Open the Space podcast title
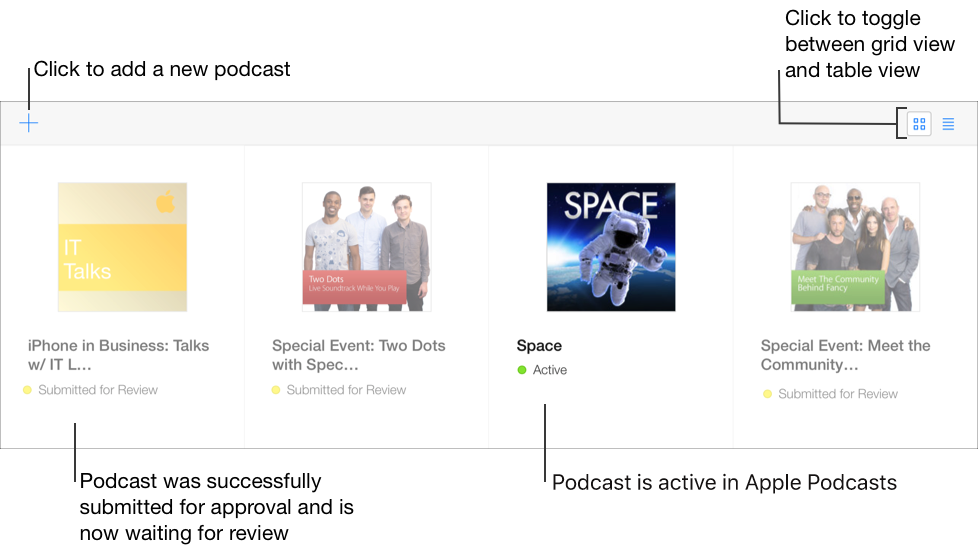The image size is (978, 551). pos(539,346)
